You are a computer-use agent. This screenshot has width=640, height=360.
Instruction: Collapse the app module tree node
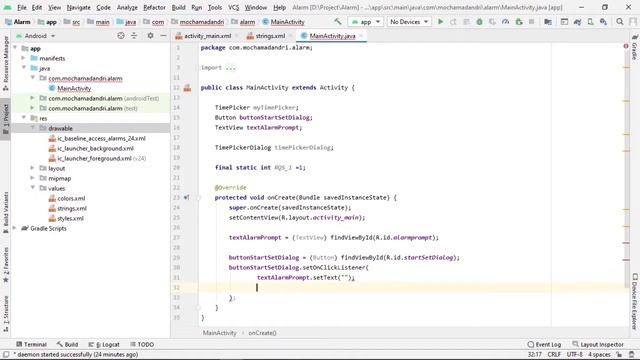(x=15, y=48)
